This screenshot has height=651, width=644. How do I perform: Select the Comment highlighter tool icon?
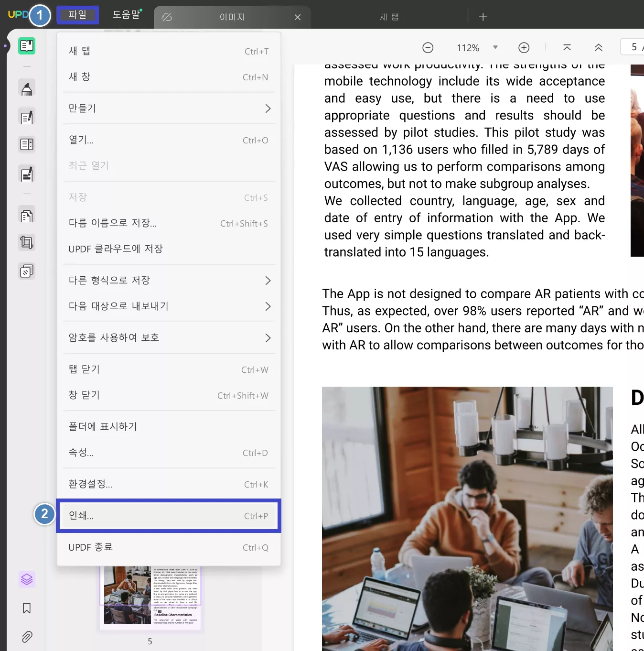[27, 88]
